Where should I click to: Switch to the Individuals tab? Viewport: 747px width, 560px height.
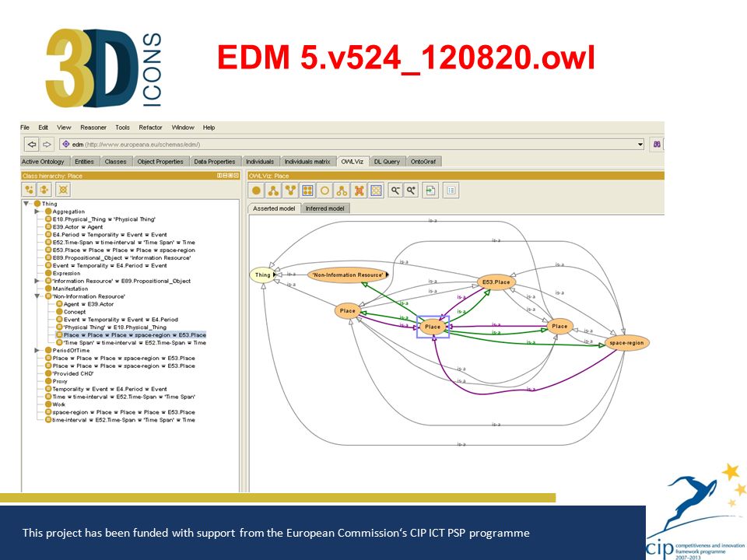coord(260,162)
